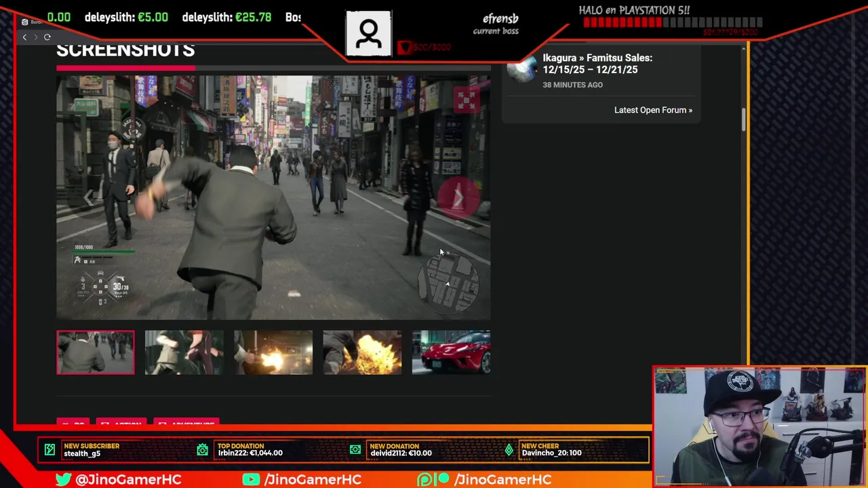Select the red sports car thumbnail
The height and width of the screenshot is (488, 868).
[451, 352]
